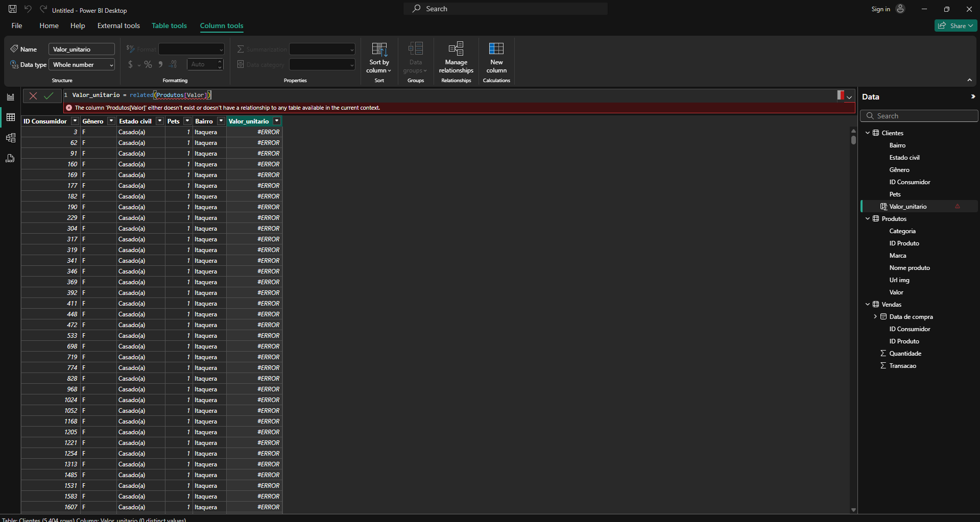Screen dimensions: 980x522
Task: Open Sort by column tool
Action: [379, 58]
